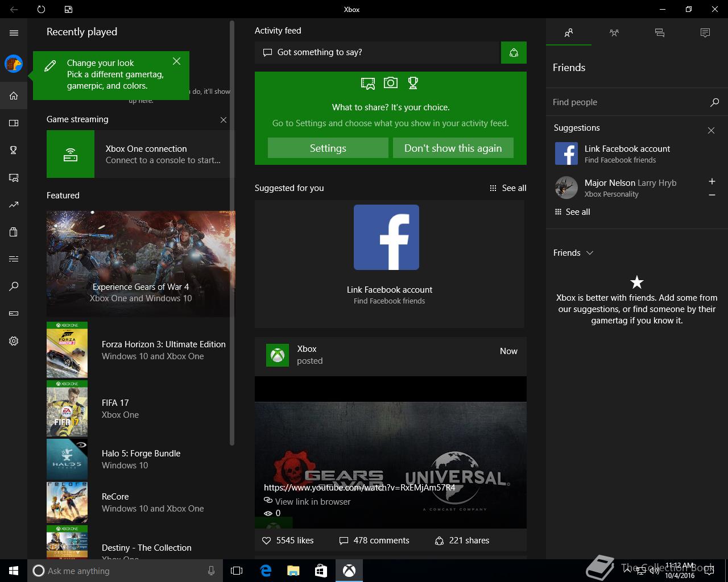Viewport: 728px width, 582px height.
Task: Click the Link Facebook account card in feed
Action: click(x=390, y=264)
